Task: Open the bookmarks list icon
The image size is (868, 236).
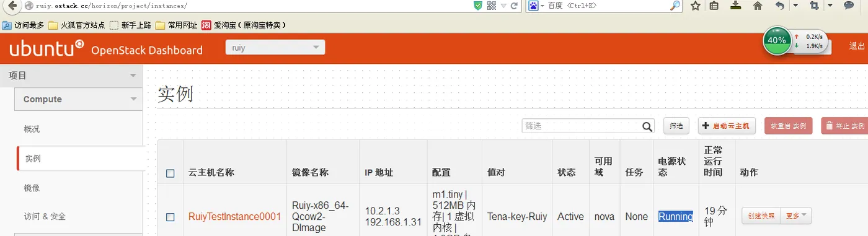Action: [714, 6]
